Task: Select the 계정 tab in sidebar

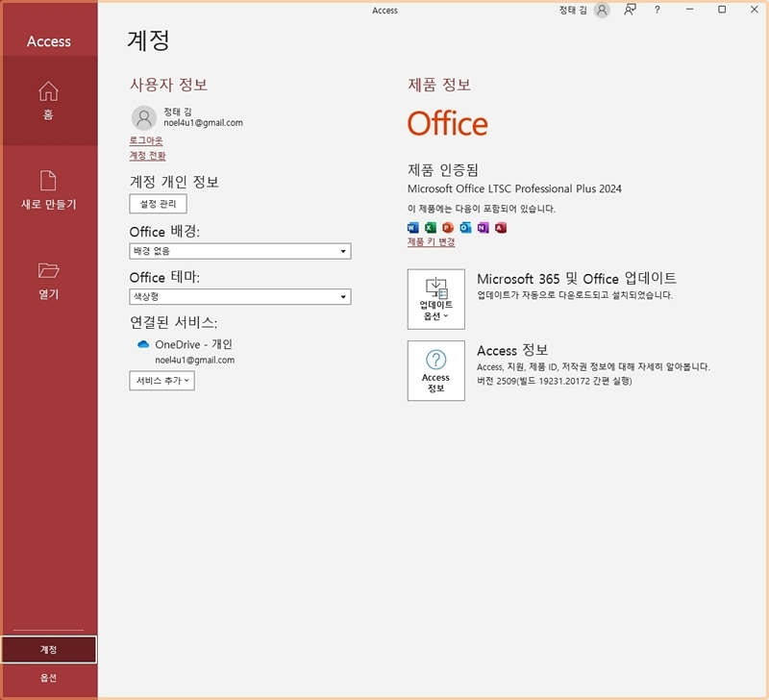Action: coord(48,650)
